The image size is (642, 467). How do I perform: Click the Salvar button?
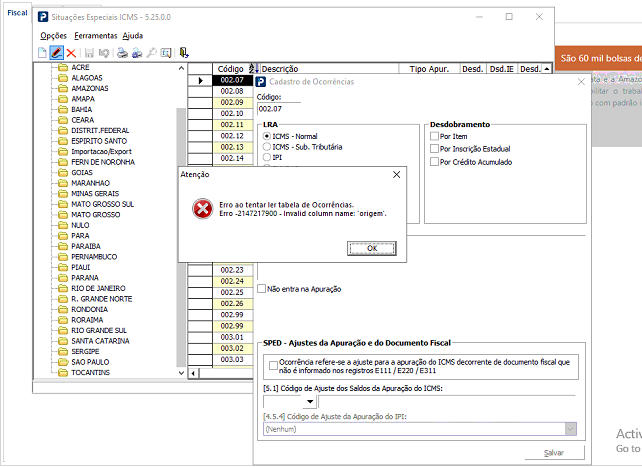pos(553,453)
